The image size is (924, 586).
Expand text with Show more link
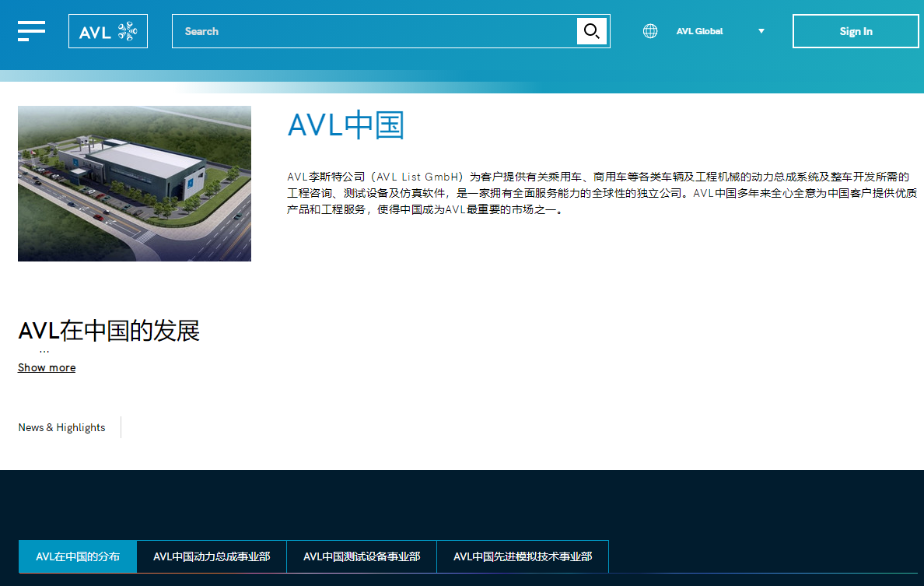[x=47, y=367]
